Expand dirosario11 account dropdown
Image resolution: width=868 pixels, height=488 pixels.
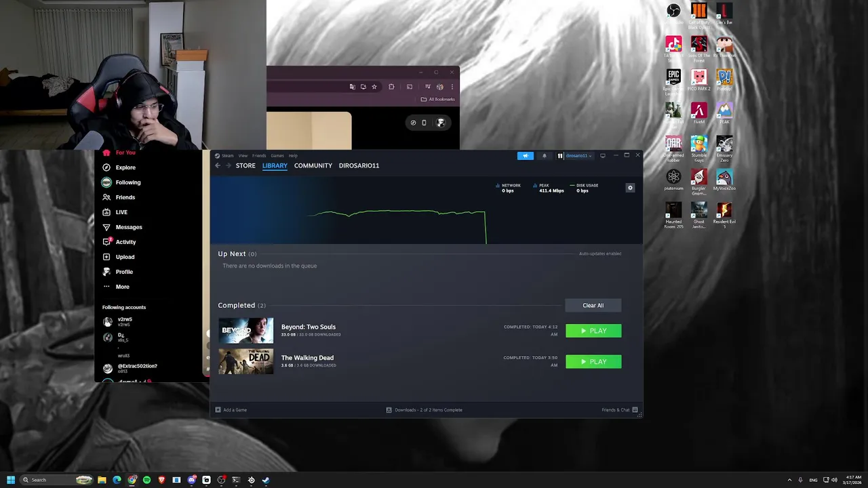tap(576, 156)
